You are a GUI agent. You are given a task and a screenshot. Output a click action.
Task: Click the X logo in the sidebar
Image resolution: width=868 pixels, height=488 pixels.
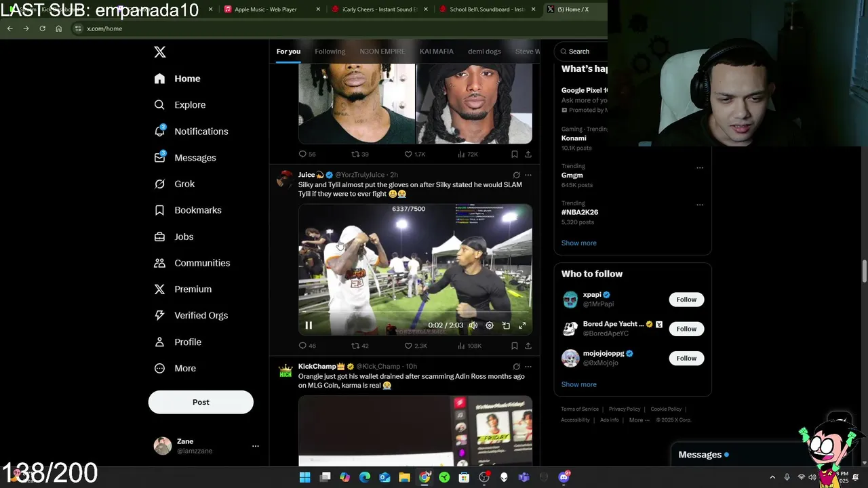(159, 52)
